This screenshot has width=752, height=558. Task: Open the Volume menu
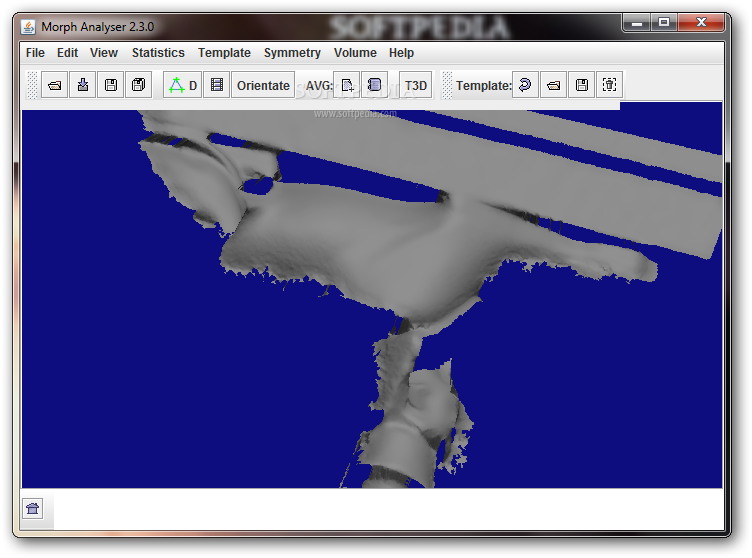tap(355, 53)
